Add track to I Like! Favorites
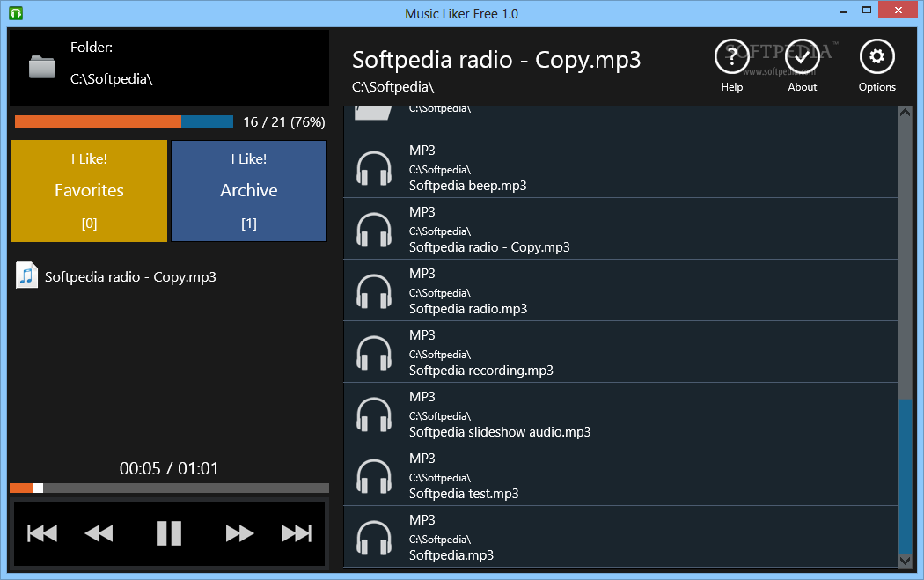Image resolution: width=924 pixels, height=580 pixels. click(90, 191)
